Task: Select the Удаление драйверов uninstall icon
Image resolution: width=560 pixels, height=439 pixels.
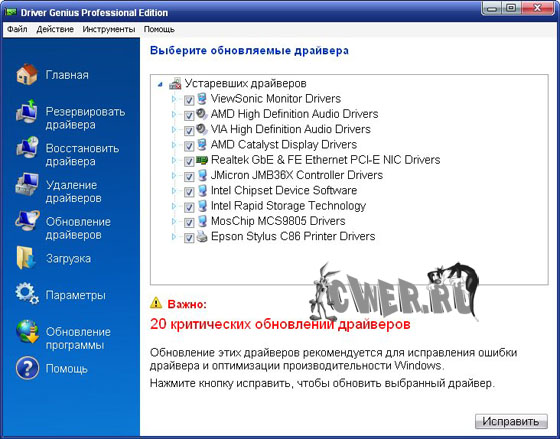Action: click(27, 184)
